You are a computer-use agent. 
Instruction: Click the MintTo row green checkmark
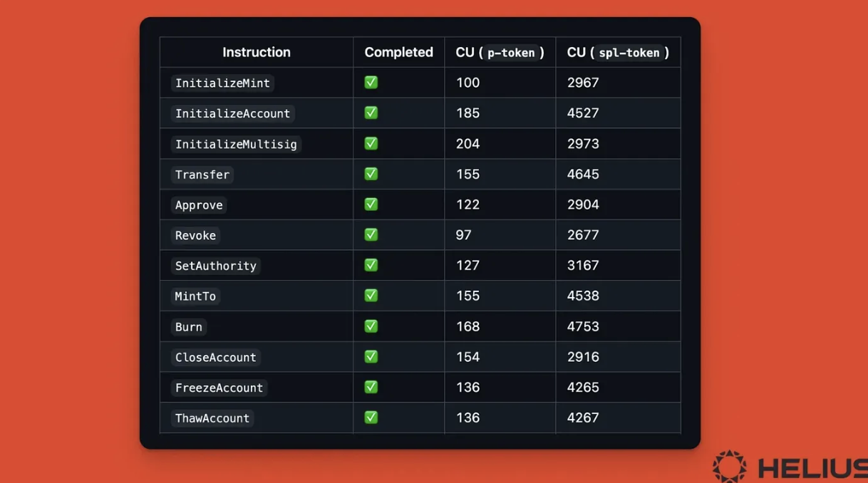[x=371, y=296]
